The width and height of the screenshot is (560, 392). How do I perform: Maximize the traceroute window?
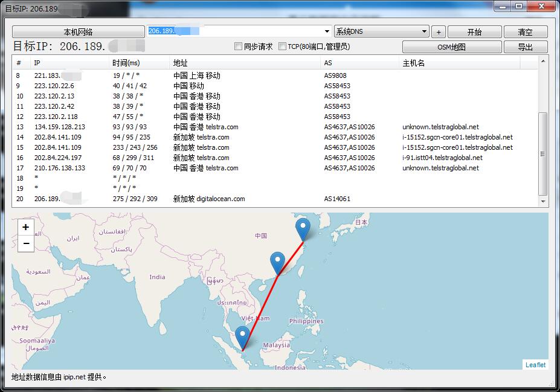tap(518, 7)
